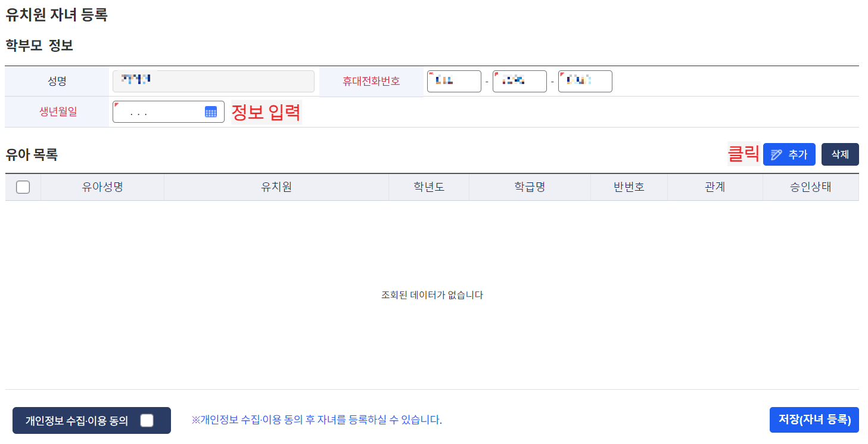Click the 관계 column header
The height and width of the screenshot is (444, 868).
715,187
